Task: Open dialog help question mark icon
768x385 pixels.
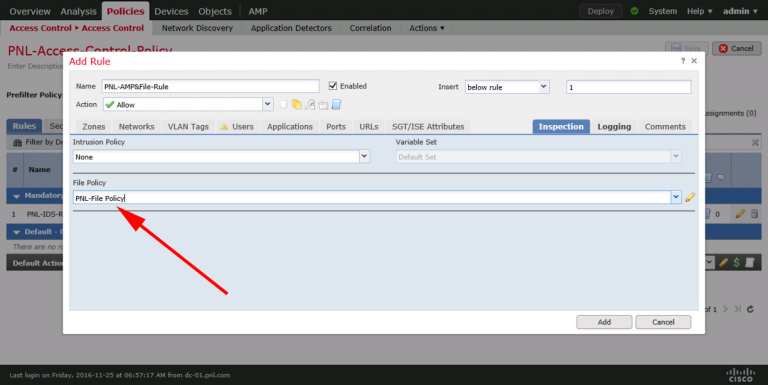Action: 683,61
